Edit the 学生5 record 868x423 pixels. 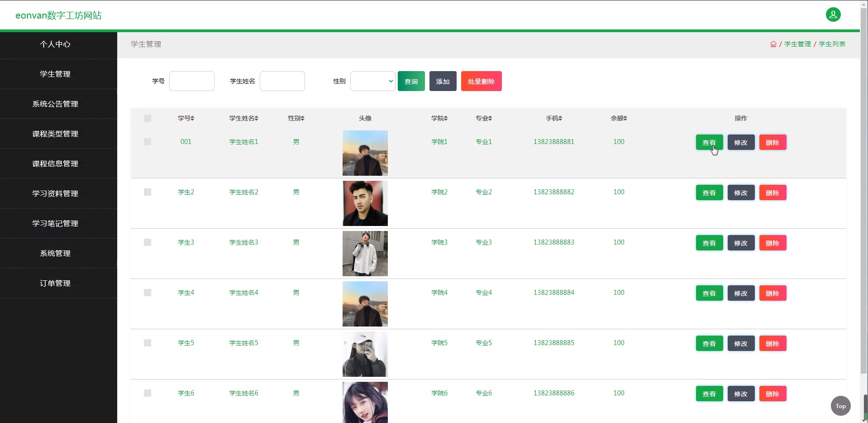point(741,343)
